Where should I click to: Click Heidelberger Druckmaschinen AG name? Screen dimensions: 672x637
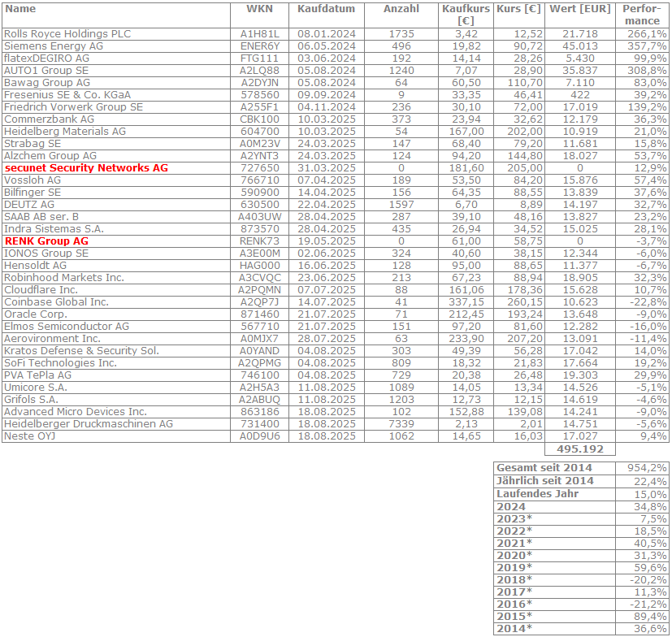(x=89, y=424)
